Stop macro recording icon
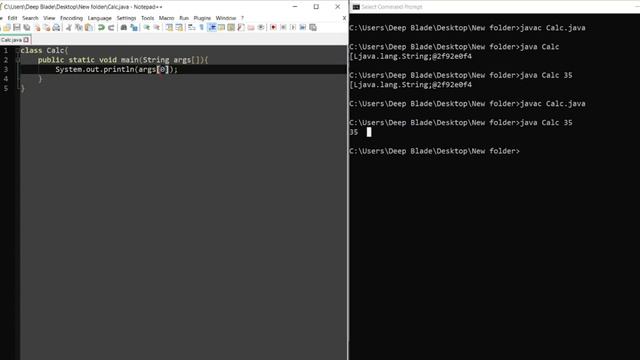 [x=283, y=27]
